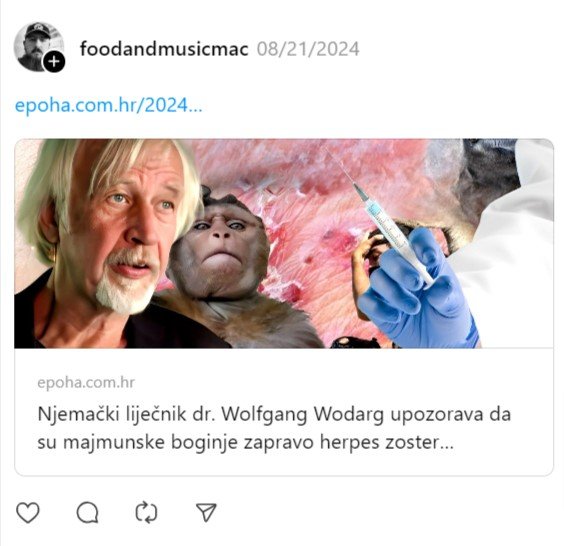This screenshot has width=564, height=546.
Task: Like the post with the heart icon
Action: click(x=28, y=512)
